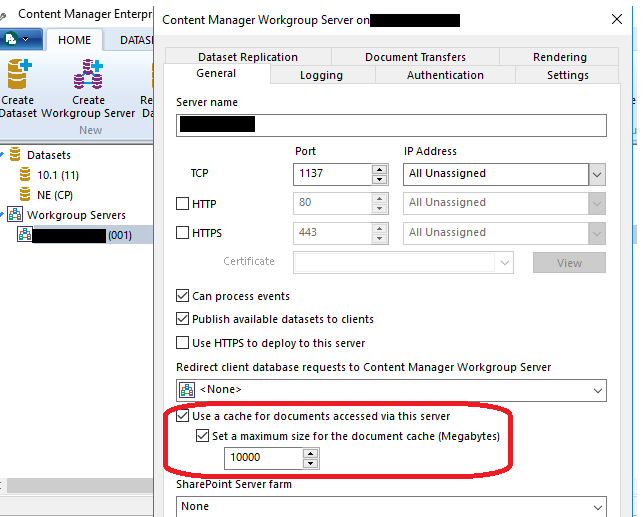Click the Server name input field

point(391,125)
